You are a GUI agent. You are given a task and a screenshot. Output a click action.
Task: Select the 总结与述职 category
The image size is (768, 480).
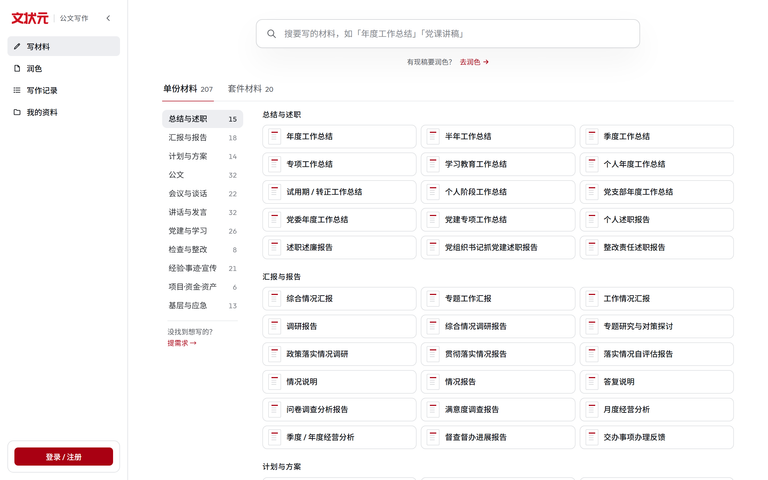202,119
